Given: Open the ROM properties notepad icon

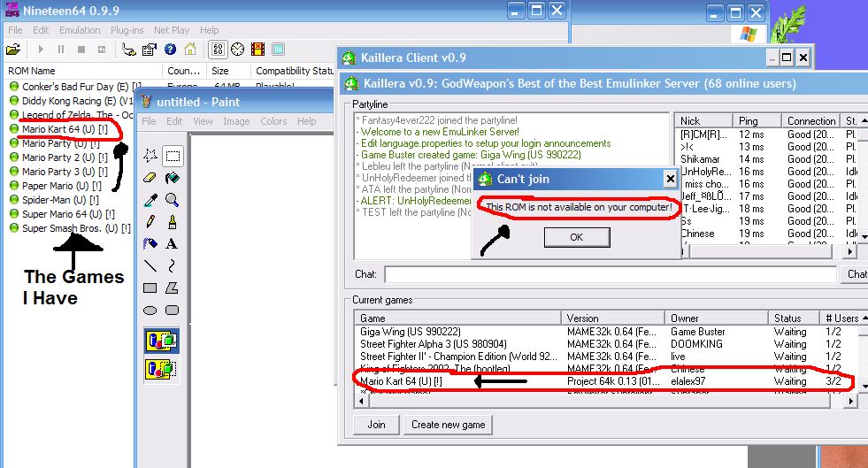Looking at the screenshot, I should pos(150,50).
